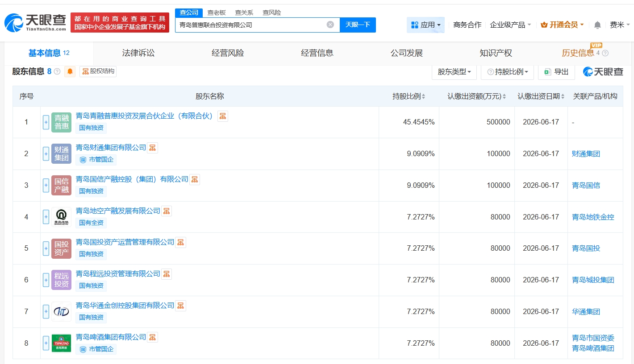This screenshot has height=364, width=634.
Task: Click the help icon next to 股东信息 count
Action: coord(57,71)
